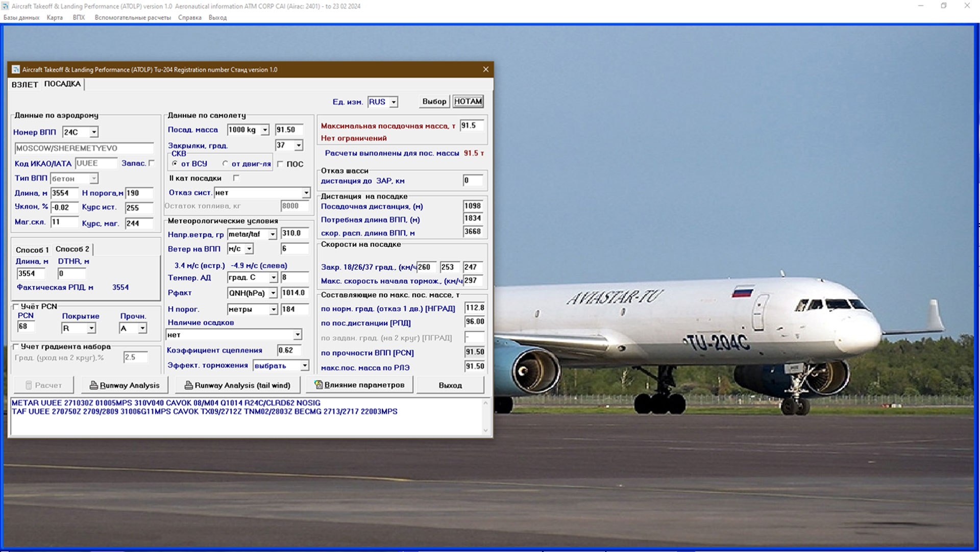Open the Вспомогательные расчеты menu
The image size is (980, 552).
132,17
